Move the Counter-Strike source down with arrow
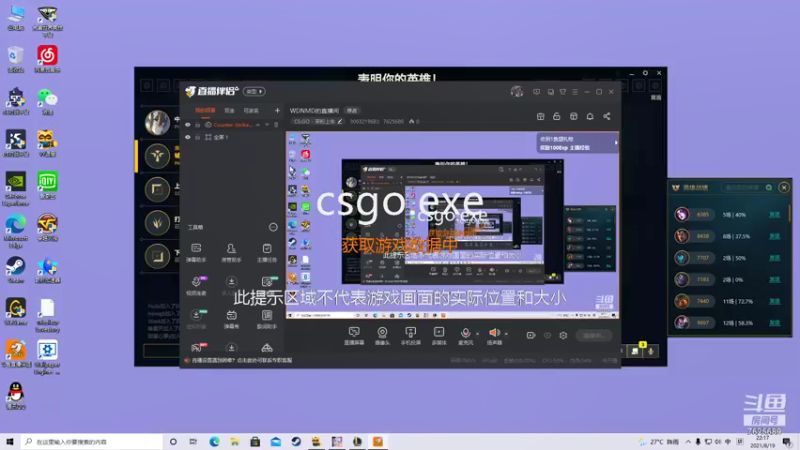This screenshot has height=450, width=800. click(267, 124)
